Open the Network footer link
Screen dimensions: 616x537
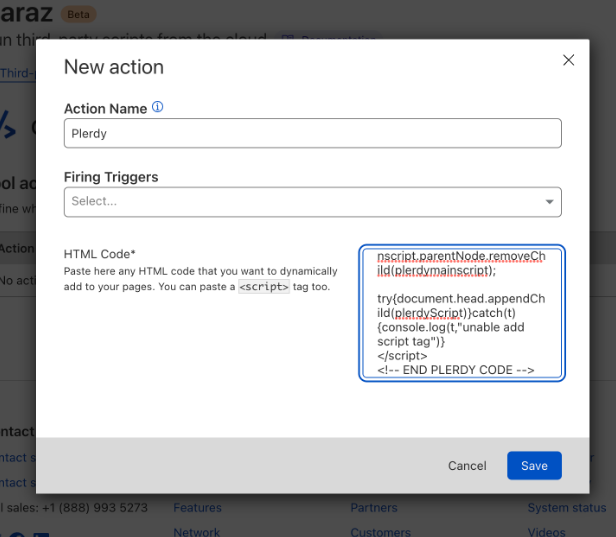point(196,532)
